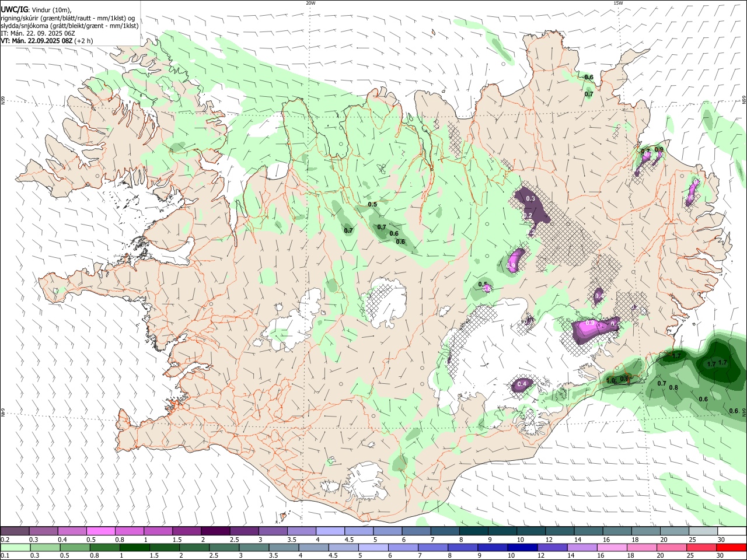Click the '20W' longitude label
The image size is (747, 560).
pos(310,3)
